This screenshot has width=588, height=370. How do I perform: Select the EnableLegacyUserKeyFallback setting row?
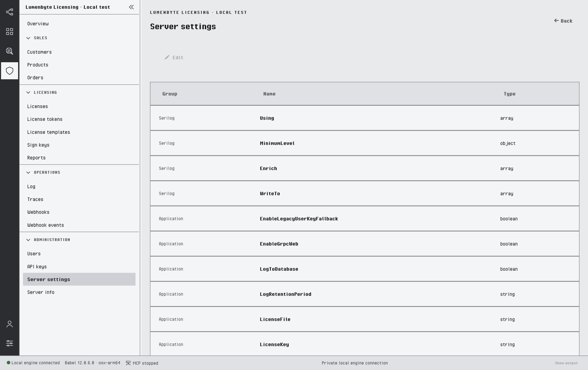point(365,219)
